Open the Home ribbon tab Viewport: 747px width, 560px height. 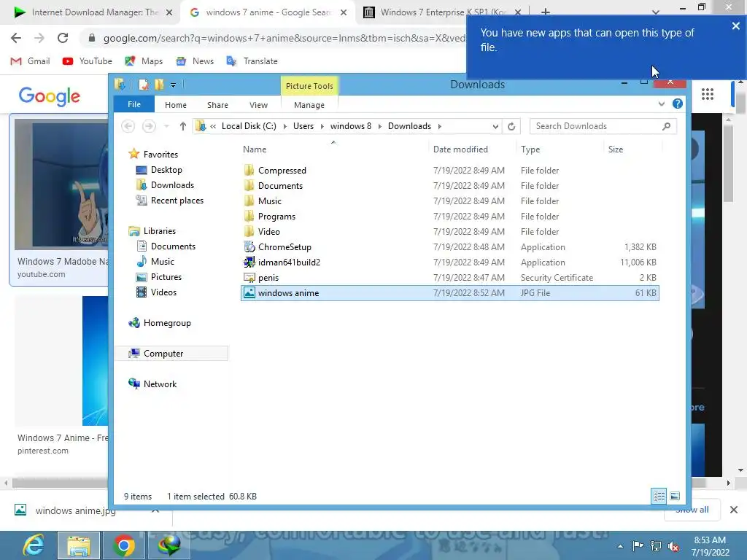tap(176, 105)
